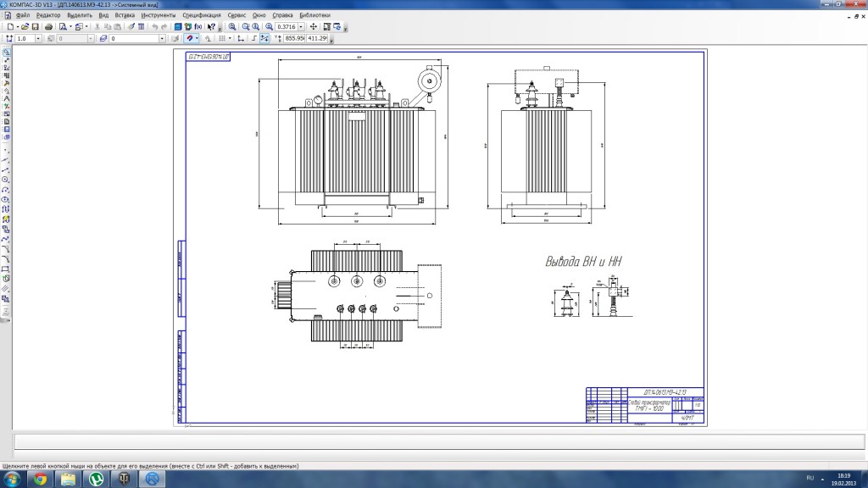Expand the new document arrow
868x488 pixels.
pos(17,26)
